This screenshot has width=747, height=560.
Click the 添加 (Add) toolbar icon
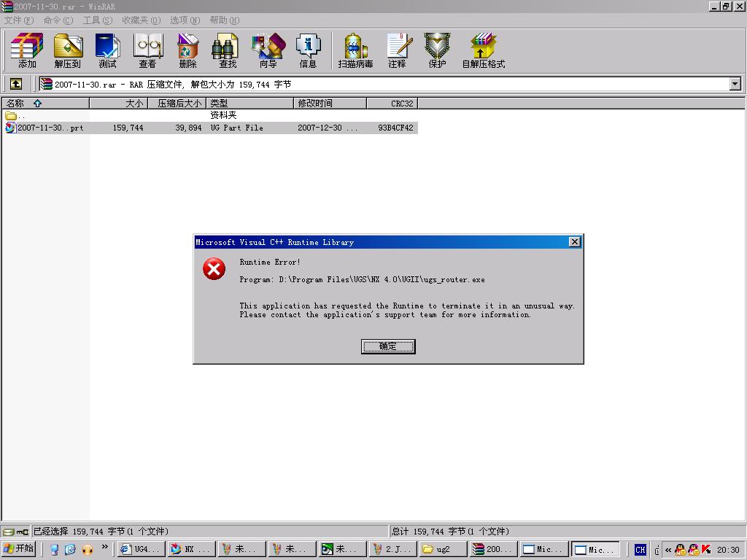coord(27,50)
